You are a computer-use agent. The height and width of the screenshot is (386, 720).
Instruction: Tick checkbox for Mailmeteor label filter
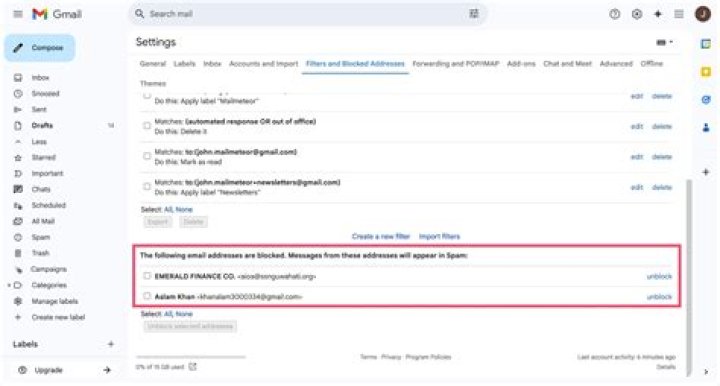coord(146,95)
